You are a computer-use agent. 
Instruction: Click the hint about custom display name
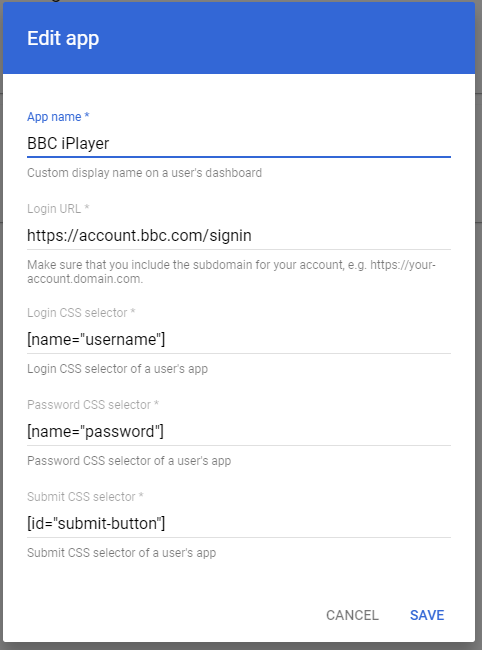tap(144, 173)
